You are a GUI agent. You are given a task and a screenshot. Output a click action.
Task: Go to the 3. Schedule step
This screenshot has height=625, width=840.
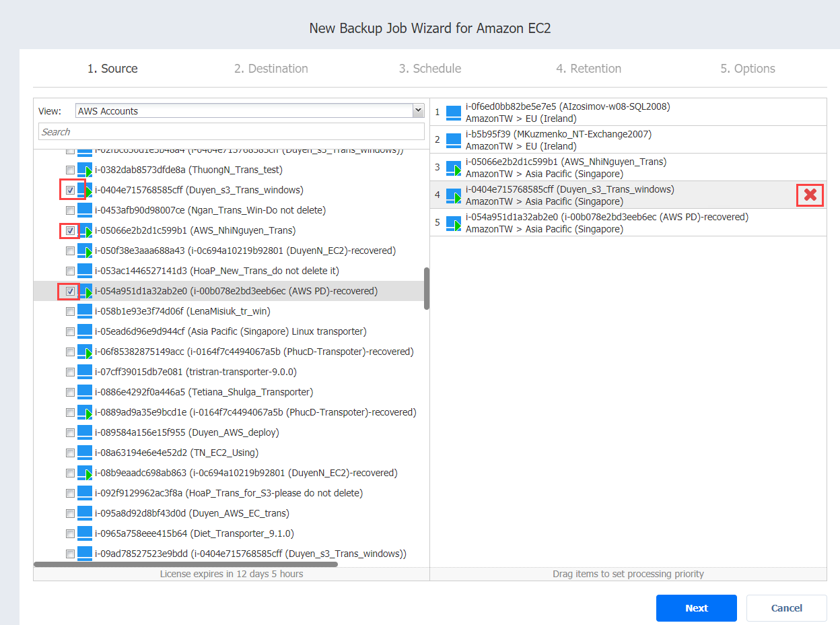point(430,69)
